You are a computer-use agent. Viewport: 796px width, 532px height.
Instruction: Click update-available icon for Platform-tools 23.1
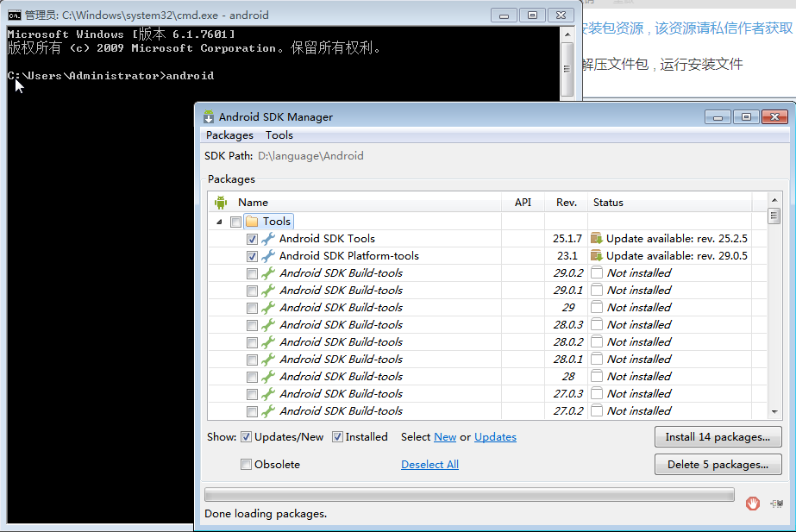click(x=597, y=256)
